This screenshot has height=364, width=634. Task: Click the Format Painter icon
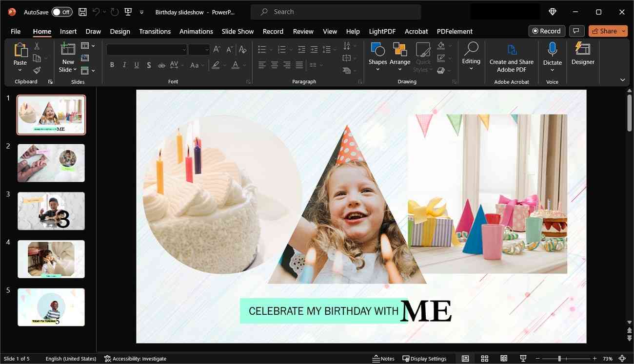(37, 70)
